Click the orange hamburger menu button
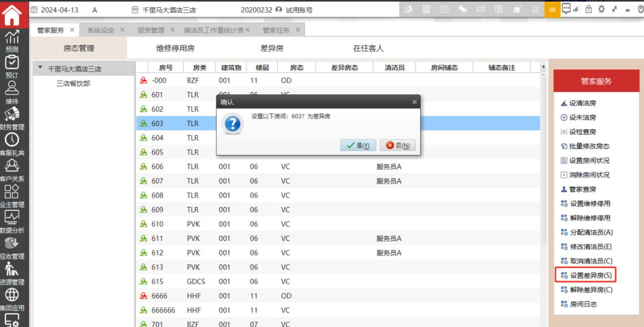The image size is (644, 327). tap(552, 10)
